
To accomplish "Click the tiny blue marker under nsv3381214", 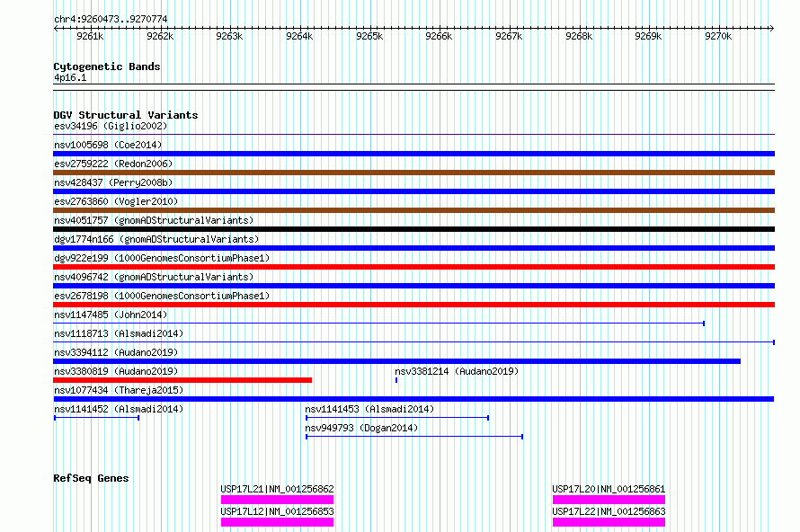I will point(396,380).
